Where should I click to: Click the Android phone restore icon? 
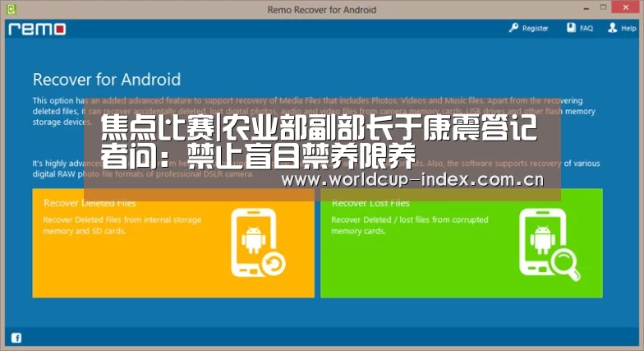click(258, 242)
